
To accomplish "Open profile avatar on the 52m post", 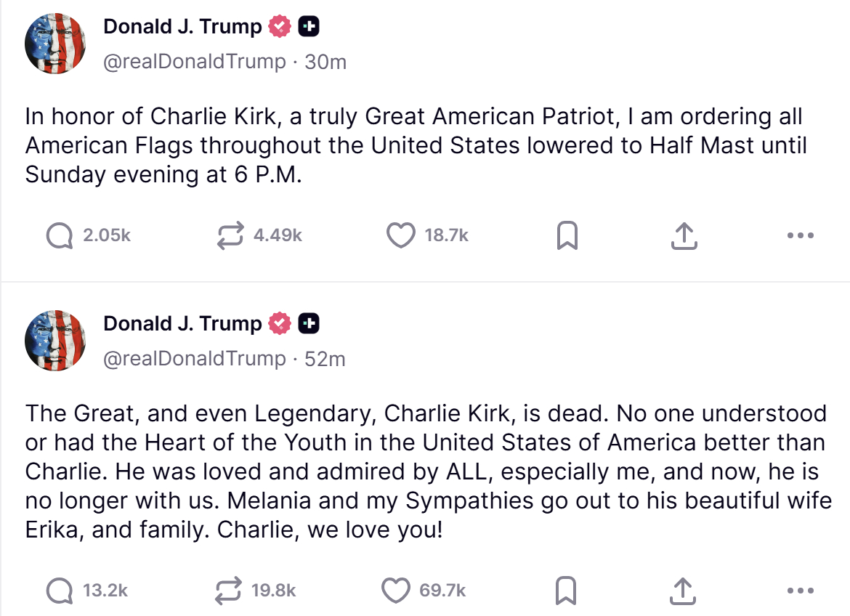I will 56,340.
